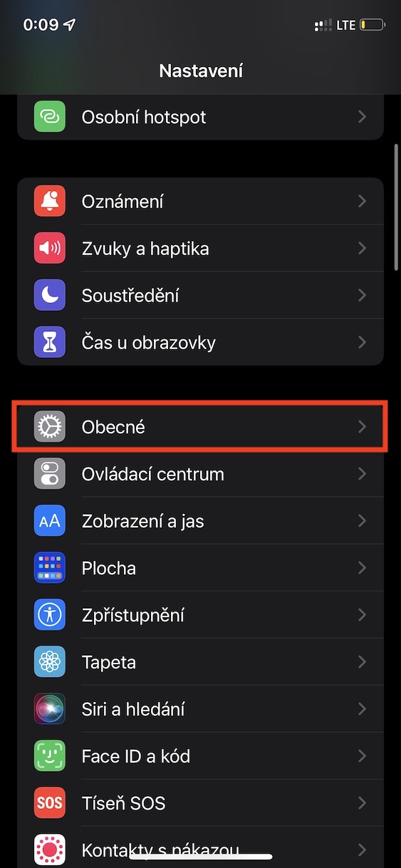Viewport: 401px width, 868px height.
Task: Tap the Tapeta flower icon
Action: [50, 662]
